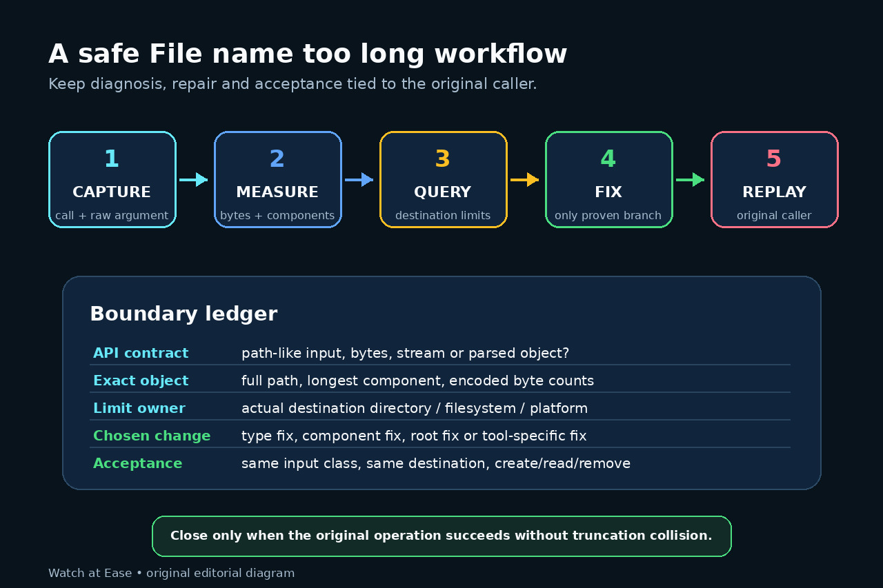Select the "Limit owner" row label
The width and height of the screenshot is (883, 588).
tap(139, 408)
